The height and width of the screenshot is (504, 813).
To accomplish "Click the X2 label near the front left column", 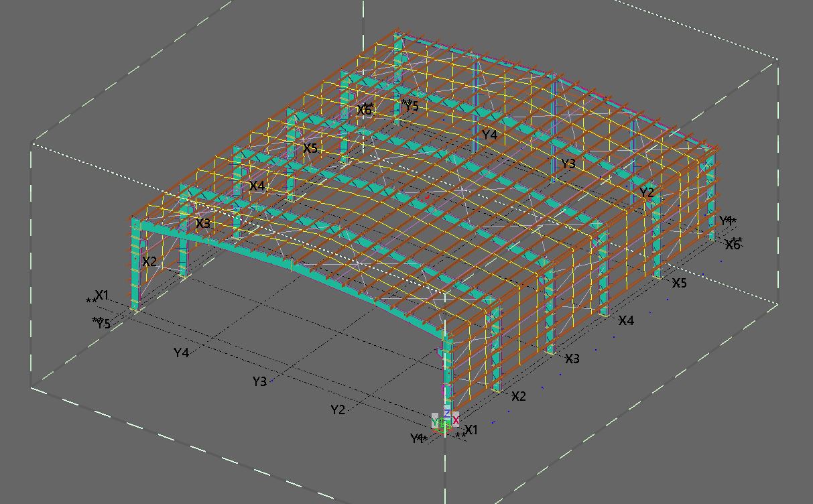I will coord(149,261).
